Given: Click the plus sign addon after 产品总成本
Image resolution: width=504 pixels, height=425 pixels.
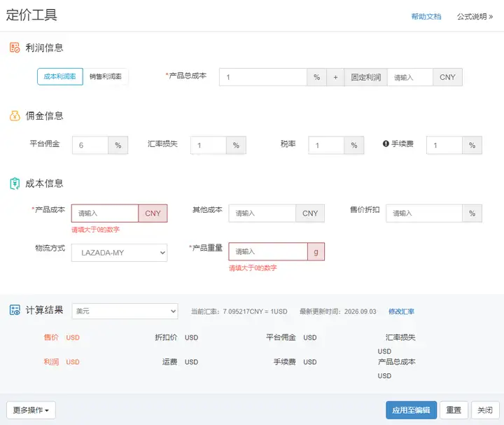Looking at the screenshot, I should pos(335,77).
